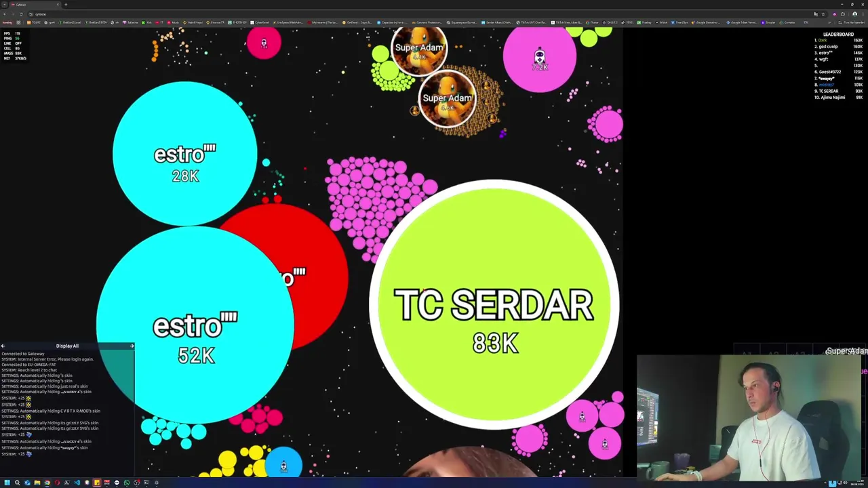Open the yellow sticky notes taskbar app
This screenshot has width=868, height=488.
[97, 483]
